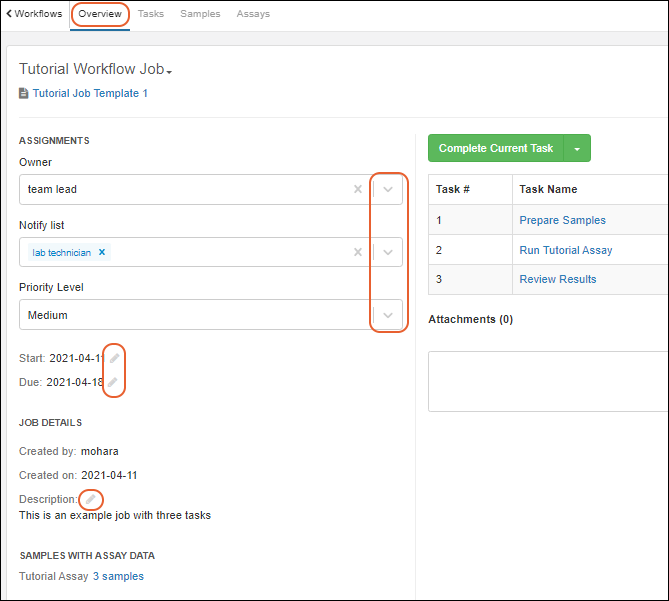Open the Tutorial Workflow Job title menu
The height and width of the screenshot is (601, 669).
[170, 72]
